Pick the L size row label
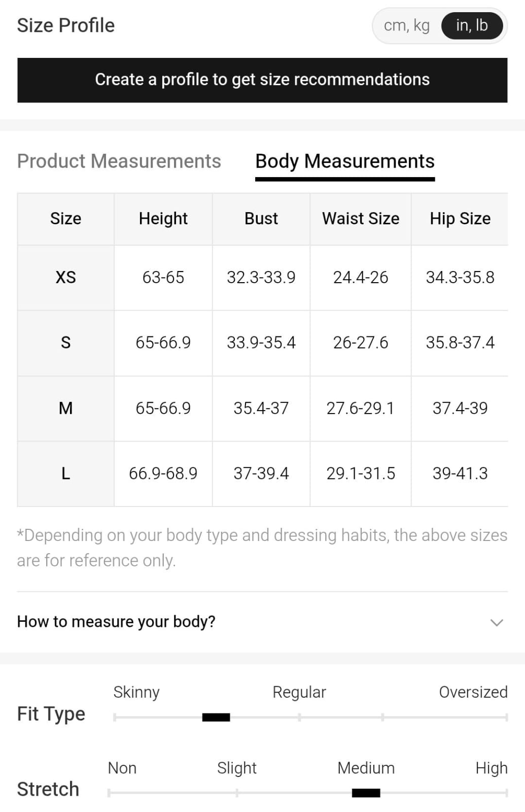525x812 pixels. click(x=66, y=473)
